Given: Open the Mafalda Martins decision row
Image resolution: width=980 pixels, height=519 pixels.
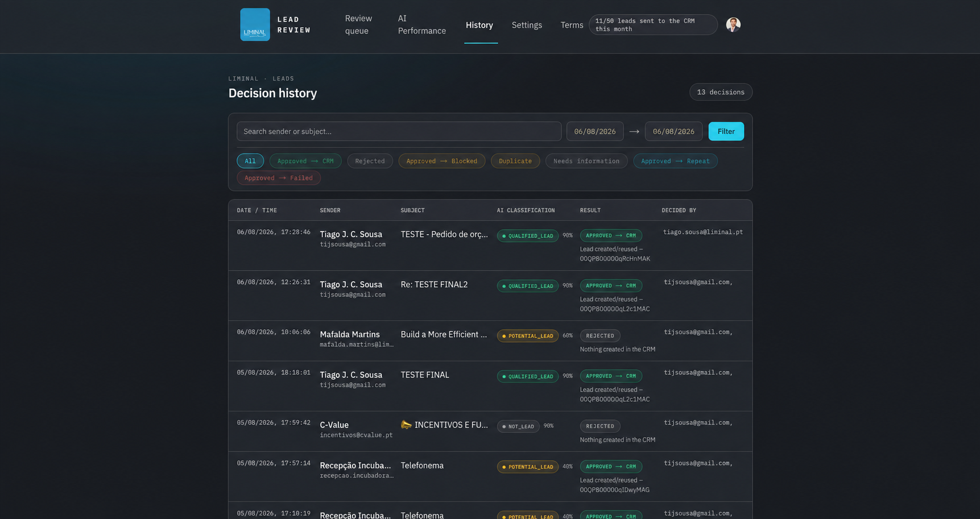Looking at the screenshot, I should pyautogui.click(x=490, y=341).
